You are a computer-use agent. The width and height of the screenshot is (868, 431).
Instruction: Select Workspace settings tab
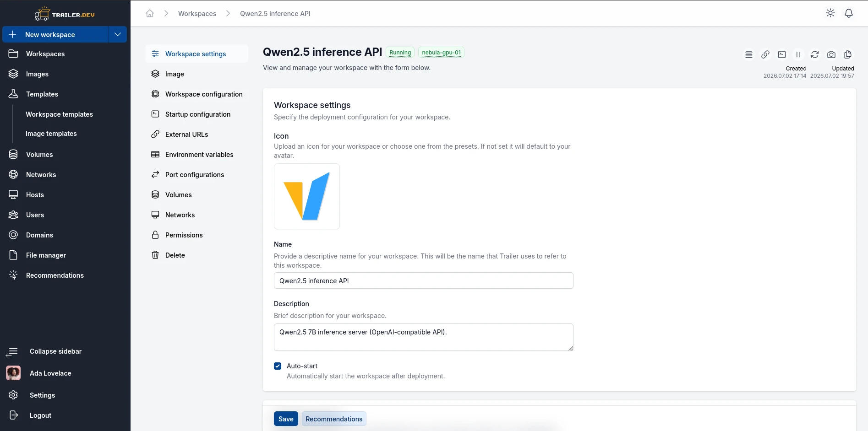197,54
